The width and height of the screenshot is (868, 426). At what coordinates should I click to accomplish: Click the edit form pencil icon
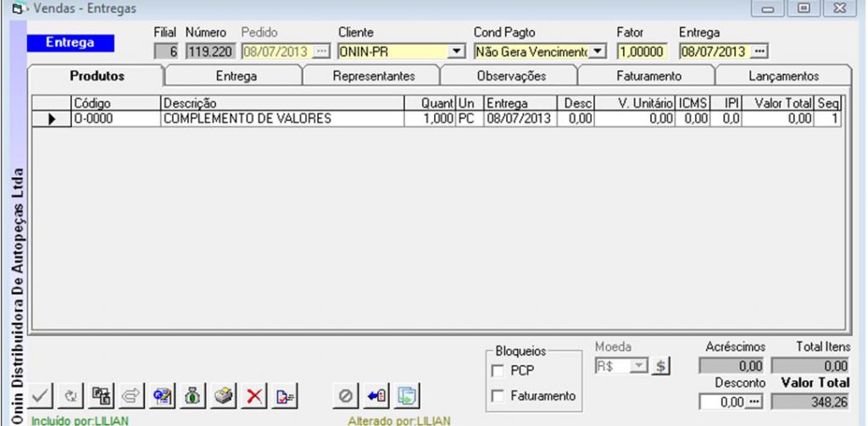[x=163, y=396]
